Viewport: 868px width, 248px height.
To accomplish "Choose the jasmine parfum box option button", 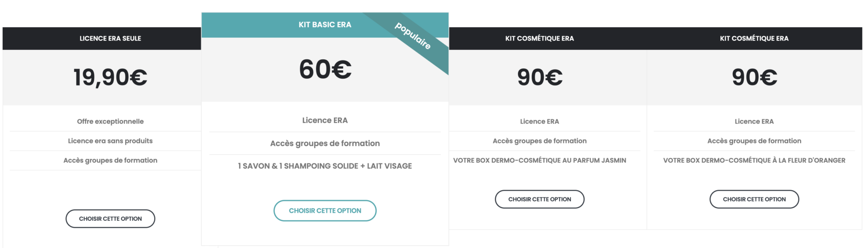I will tap(540, 199).
